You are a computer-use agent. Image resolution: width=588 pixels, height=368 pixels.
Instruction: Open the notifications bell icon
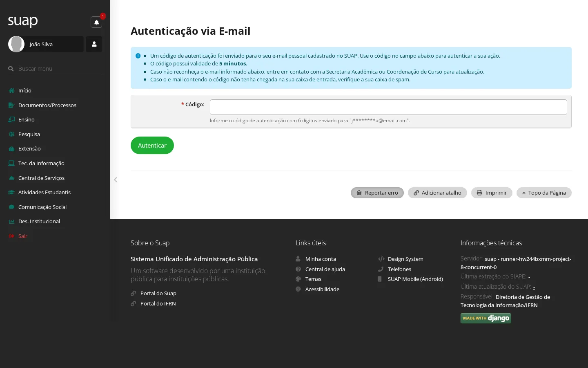tap(96, 22)
